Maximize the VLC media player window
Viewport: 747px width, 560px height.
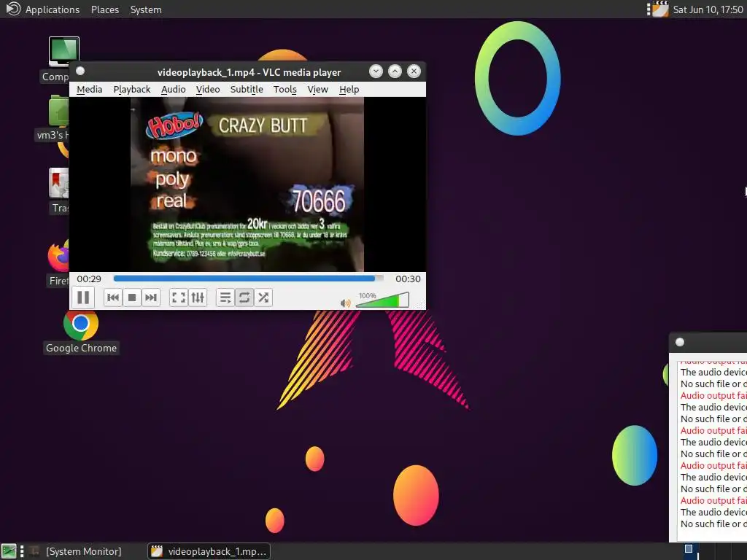(395, 71)
